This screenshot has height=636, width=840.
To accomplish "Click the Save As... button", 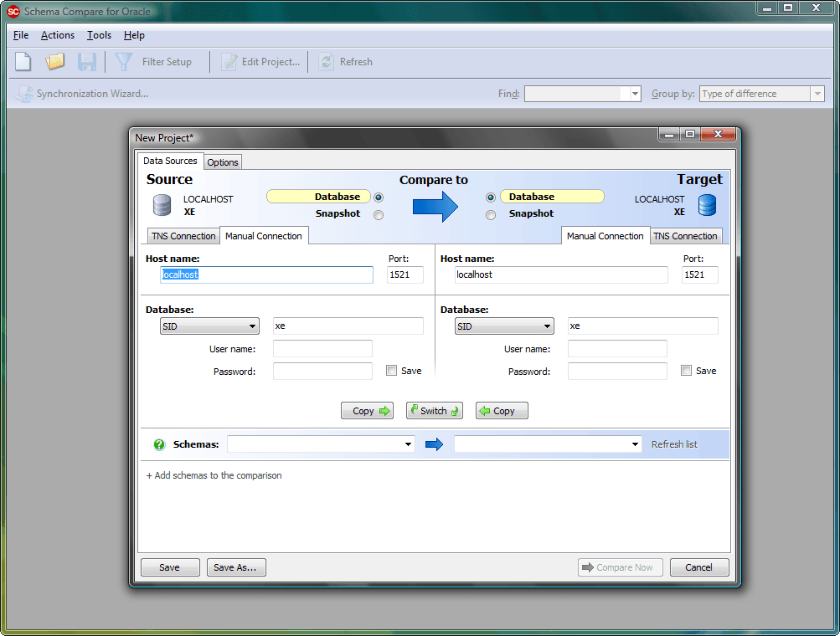I will 235,567.
